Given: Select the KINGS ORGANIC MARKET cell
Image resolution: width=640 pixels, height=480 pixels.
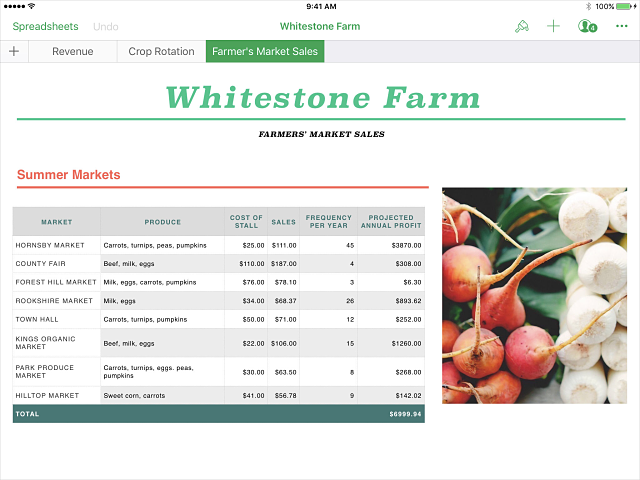Looking at the screenshot, I should tap(57, 343).
